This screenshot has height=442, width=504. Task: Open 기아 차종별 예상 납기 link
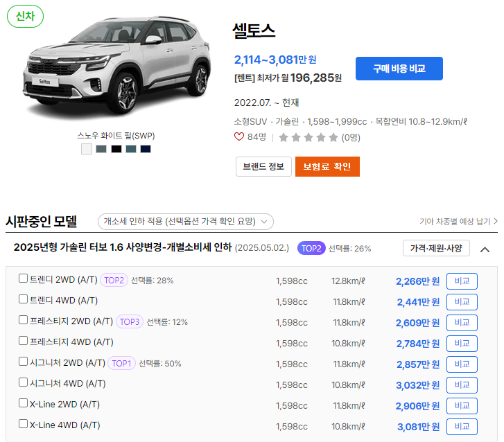(458, 221)
